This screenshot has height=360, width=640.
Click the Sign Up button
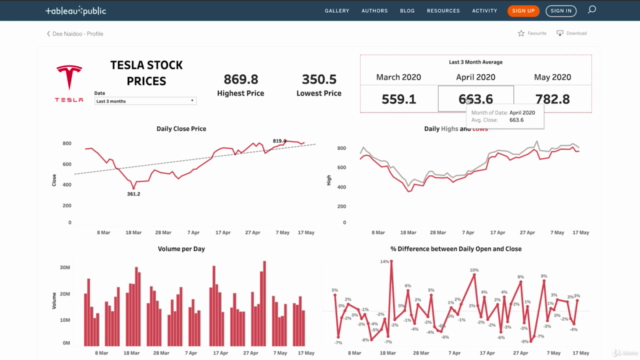523,11
